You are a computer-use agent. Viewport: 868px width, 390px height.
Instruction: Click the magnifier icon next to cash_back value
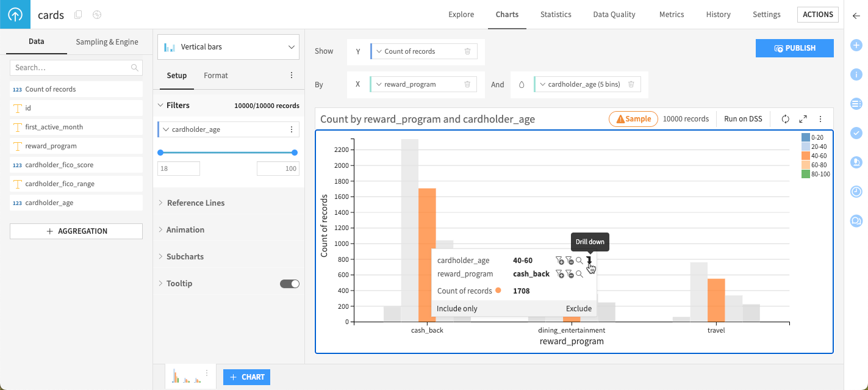click(x=578, y=273)
